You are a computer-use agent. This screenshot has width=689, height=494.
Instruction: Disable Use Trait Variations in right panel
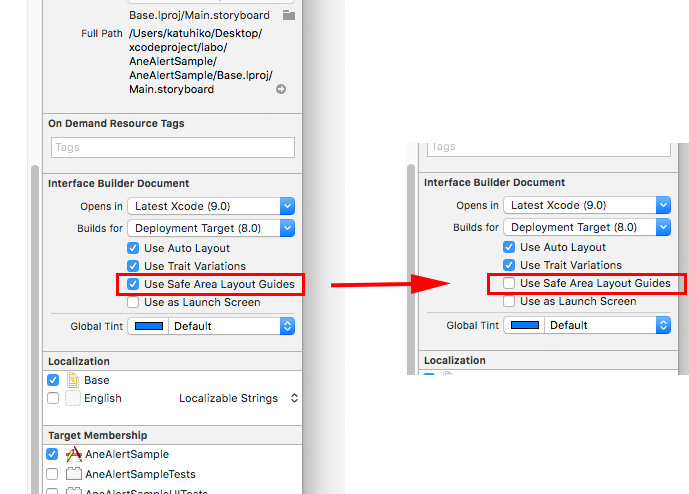click(509, 265)
